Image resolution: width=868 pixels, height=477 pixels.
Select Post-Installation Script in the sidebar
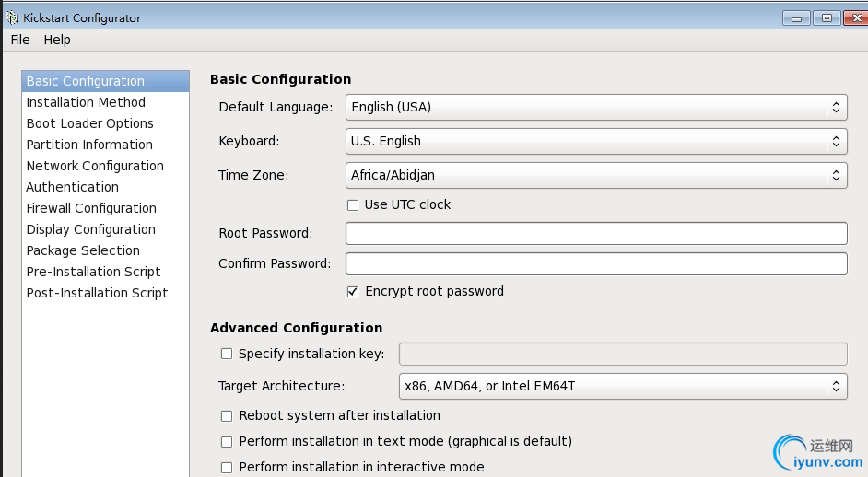pyautogui.click(x=97, y=293)
